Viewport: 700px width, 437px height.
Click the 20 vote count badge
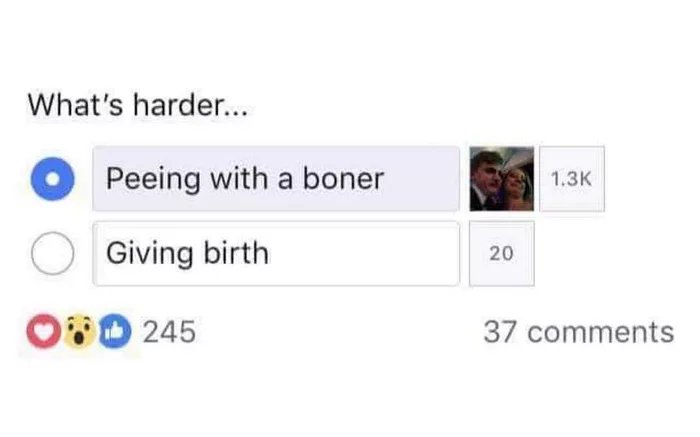(501, 254)
